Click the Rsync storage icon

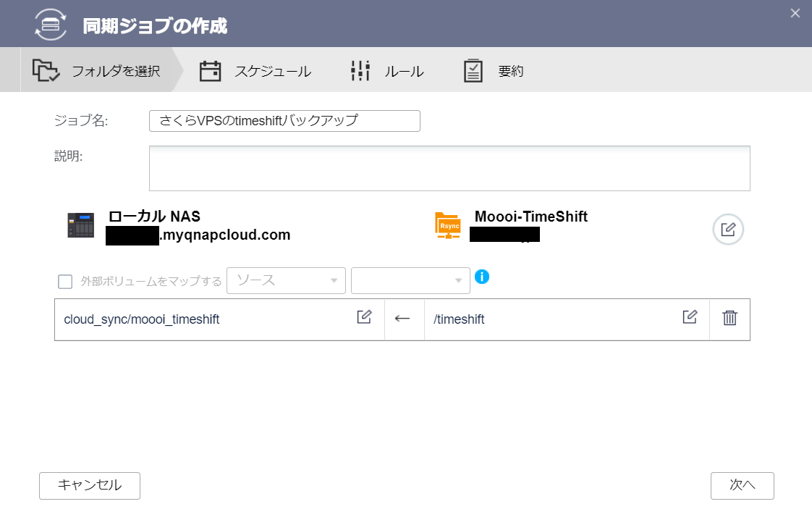pos(448,225)
